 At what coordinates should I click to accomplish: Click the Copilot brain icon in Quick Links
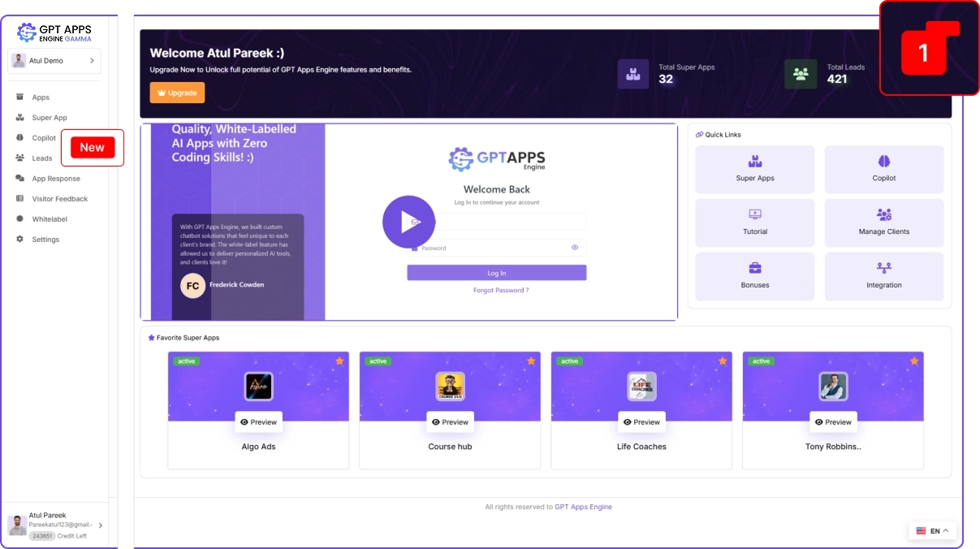(x=884, y=162)
